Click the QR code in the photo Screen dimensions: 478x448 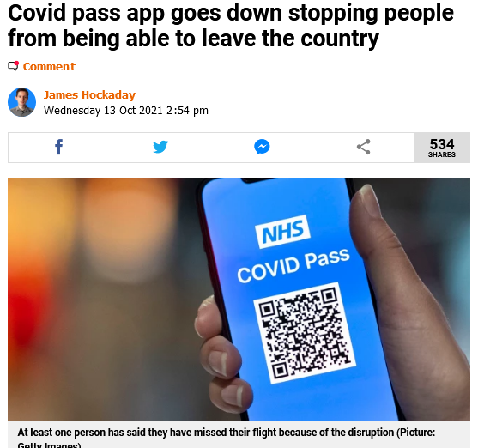[x=305, y=333]
